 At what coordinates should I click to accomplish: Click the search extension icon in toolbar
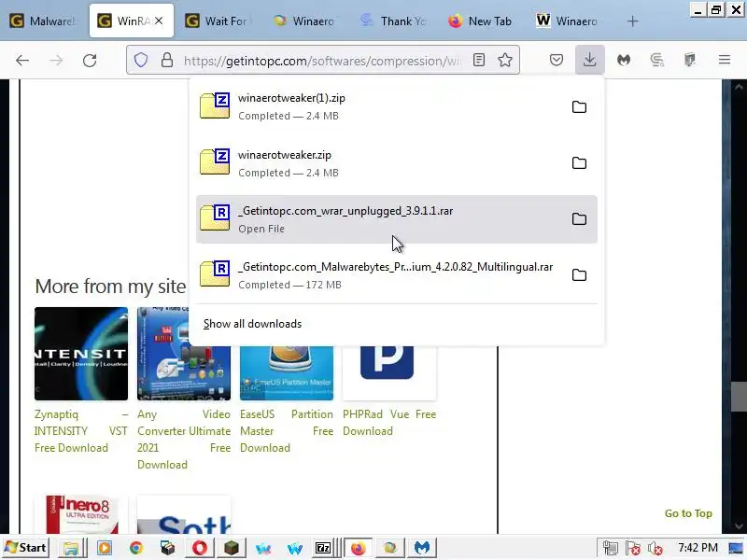click(657, 60)
